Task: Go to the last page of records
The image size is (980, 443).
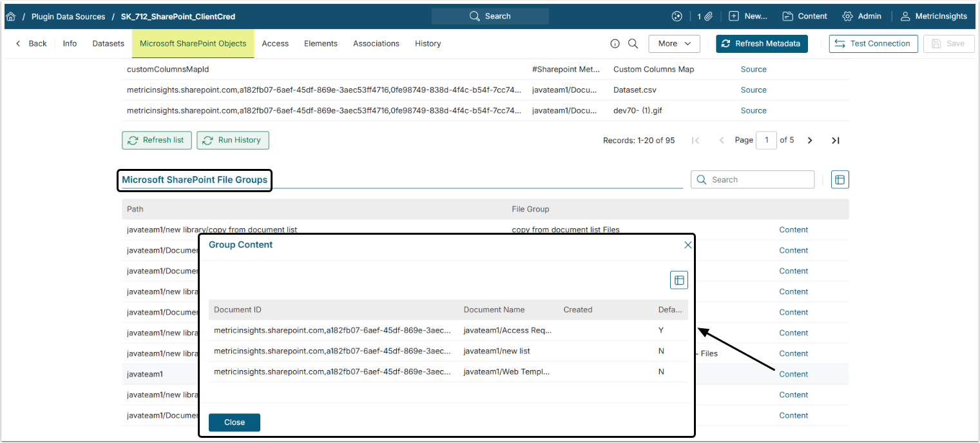Action: tap(835, 141)
